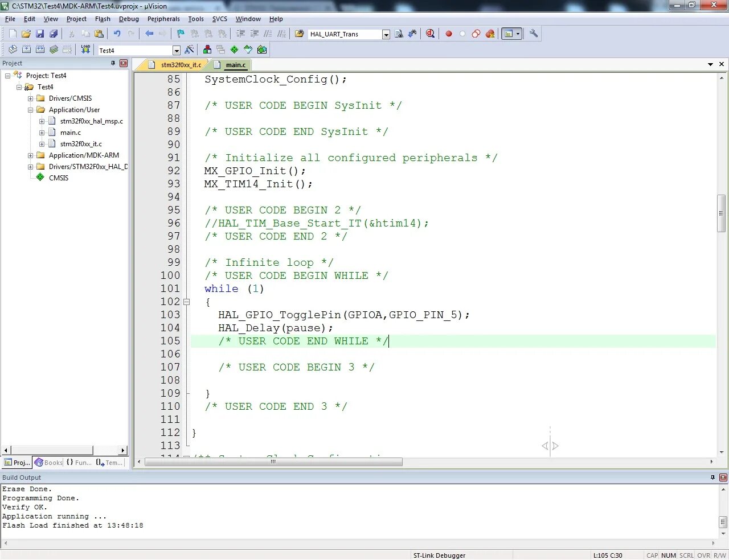Open Manage Project Items with the colored blocks icon
729x560 pixels.
(x=207, y=50)
